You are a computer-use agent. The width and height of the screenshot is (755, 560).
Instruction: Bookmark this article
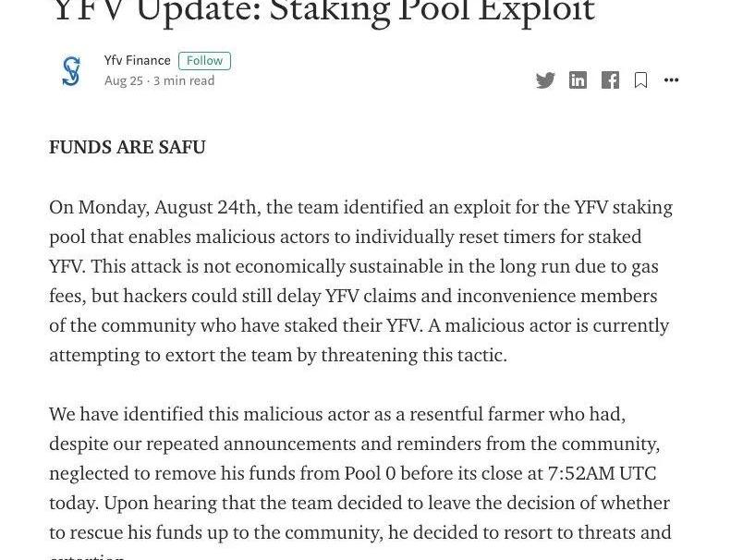tap(640, 80)
